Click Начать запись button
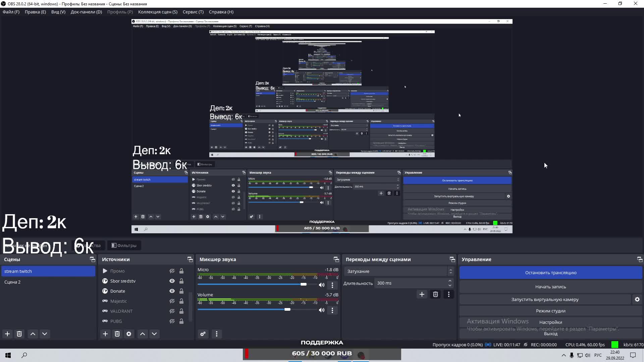This screenshot has height=362, width=644. coord(551,287)
